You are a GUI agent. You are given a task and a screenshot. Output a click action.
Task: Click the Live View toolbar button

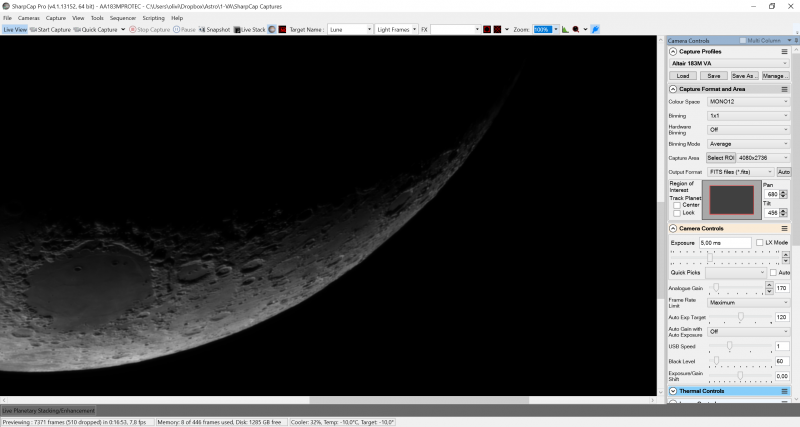pyautogui.click(x=15, y=30)
